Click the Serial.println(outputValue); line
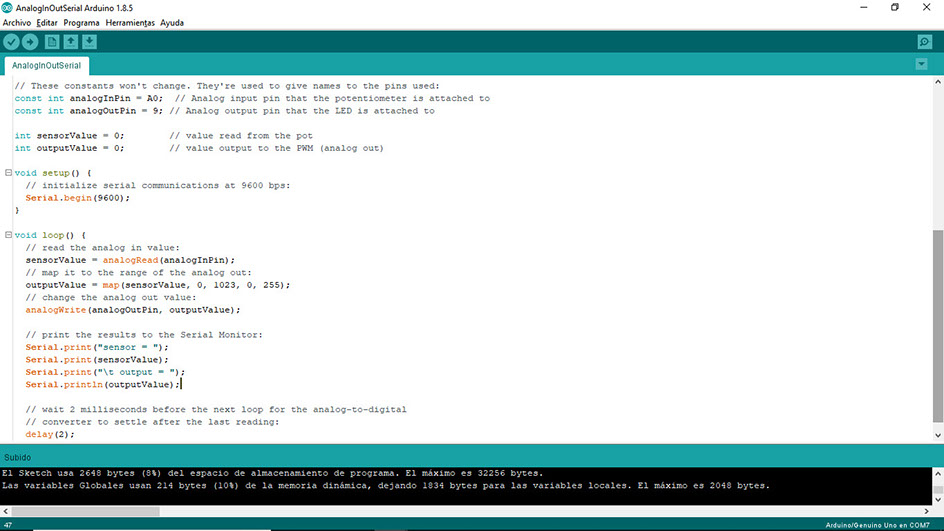 coord(102,384)
